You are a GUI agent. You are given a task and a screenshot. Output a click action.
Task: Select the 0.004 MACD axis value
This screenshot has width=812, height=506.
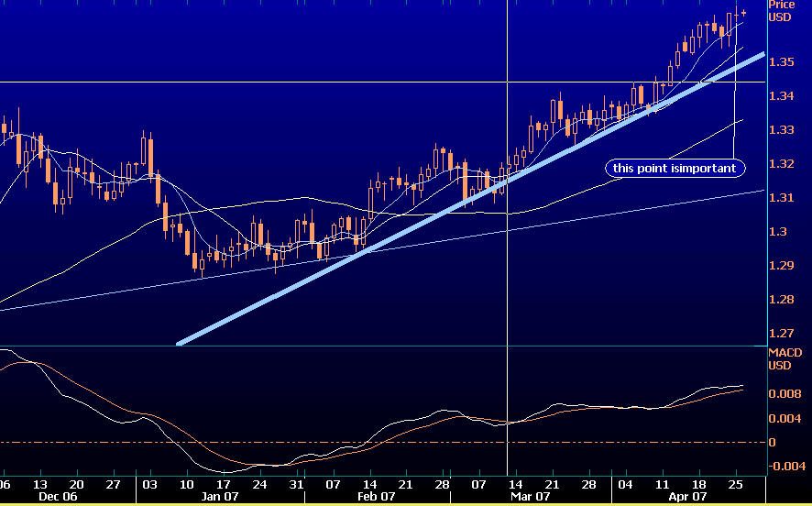784,418
